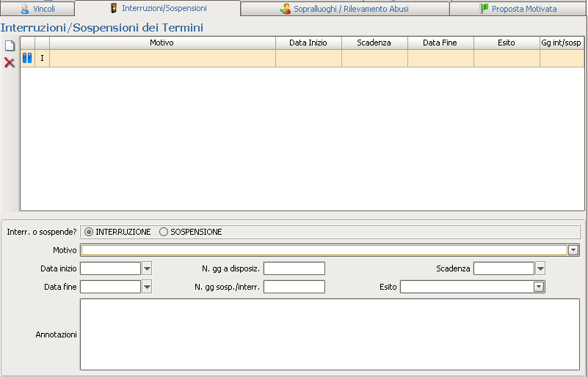Sort by the Data Fine column header
Screen dimensions: 588x377
440,43
